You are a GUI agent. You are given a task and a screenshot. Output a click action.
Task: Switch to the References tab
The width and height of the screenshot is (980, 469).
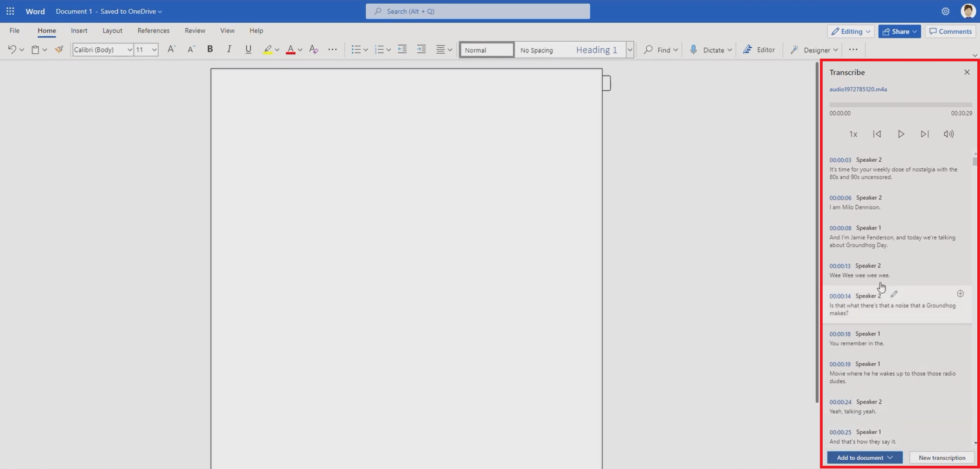[154, 30]
